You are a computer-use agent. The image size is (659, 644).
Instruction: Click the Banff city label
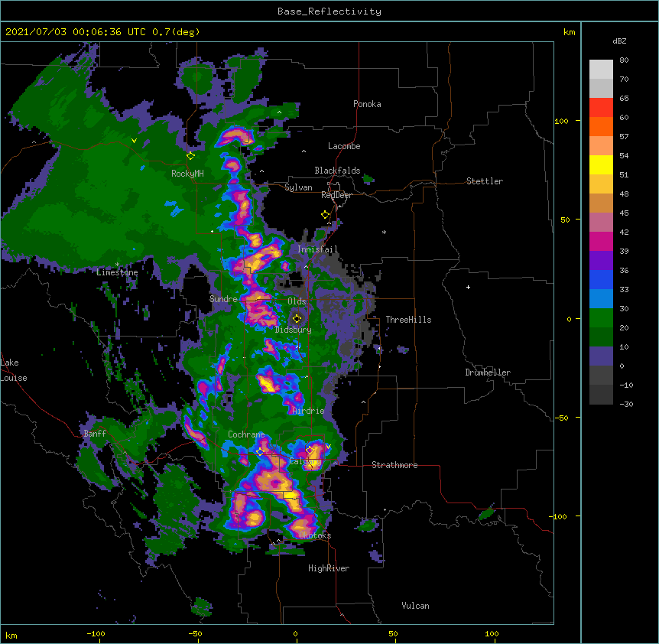95,434
